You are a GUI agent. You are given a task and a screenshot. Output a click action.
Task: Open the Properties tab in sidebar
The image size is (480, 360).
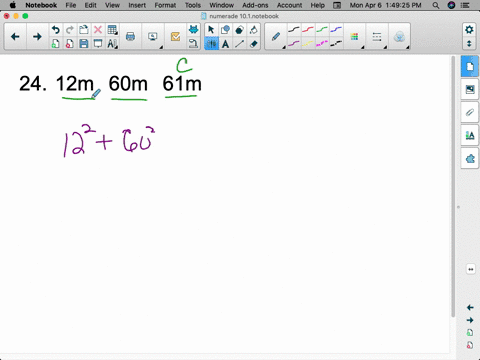[x=470, y=135]
